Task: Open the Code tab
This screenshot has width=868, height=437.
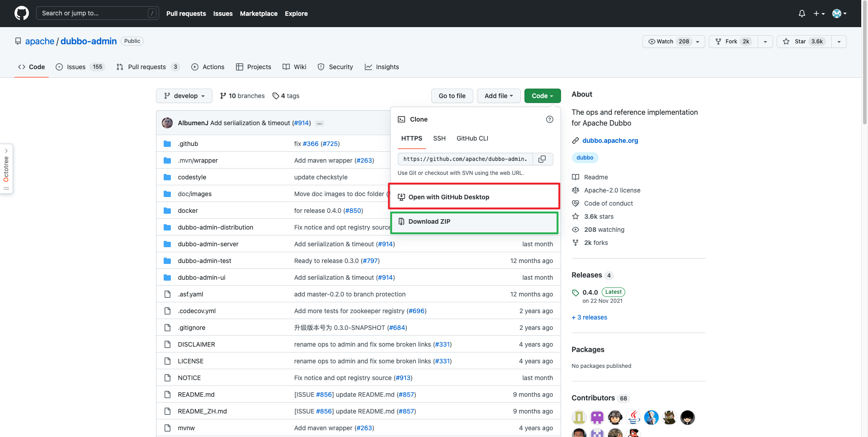Action: point(32,67)
